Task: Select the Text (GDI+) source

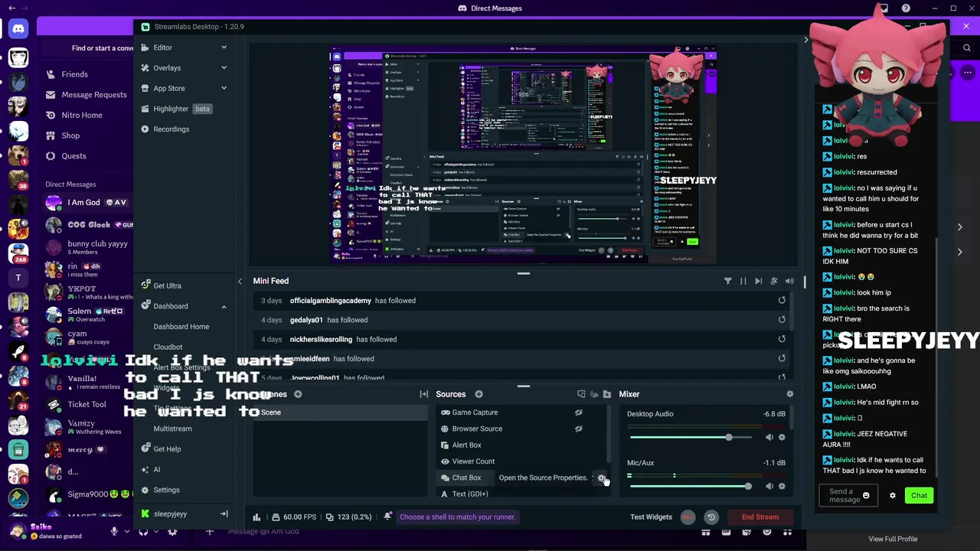Action: [x=469, y=494]
